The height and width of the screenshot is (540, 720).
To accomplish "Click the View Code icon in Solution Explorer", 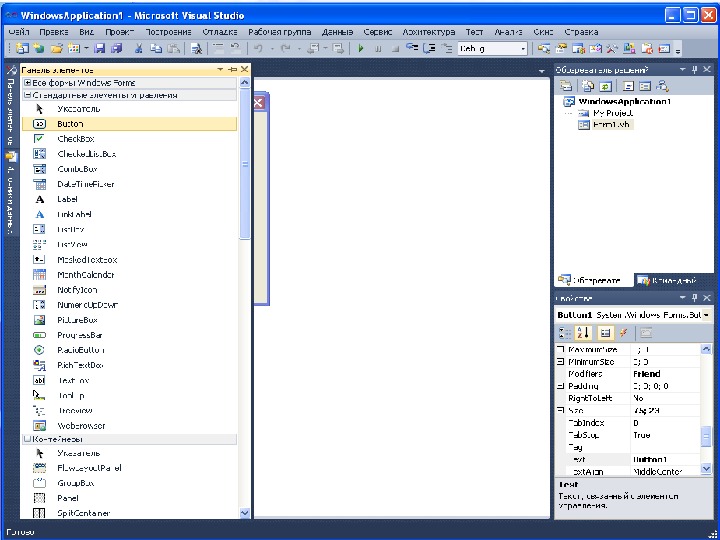I will 629,86.
